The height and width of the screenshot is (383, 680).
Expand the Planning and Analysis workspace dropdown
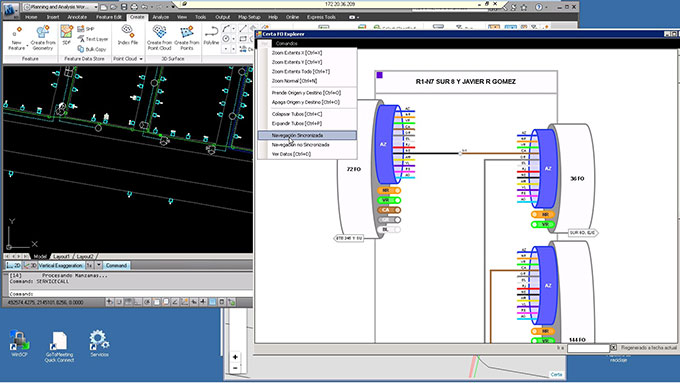[95, 7]
